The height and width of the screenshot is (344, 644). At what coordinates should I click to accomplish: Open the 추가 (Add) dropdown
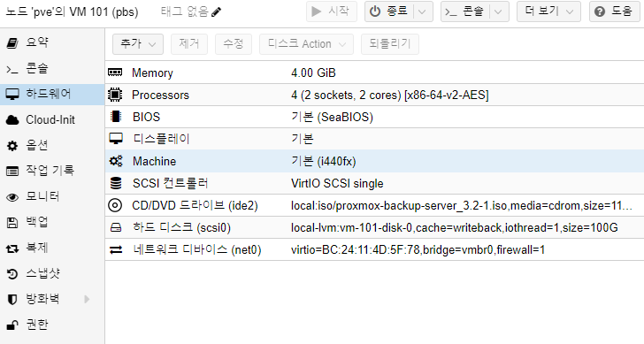coord(138,44)
